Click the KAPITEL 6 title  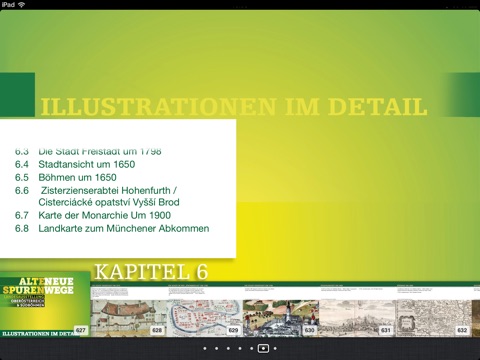tap(151, 272)
